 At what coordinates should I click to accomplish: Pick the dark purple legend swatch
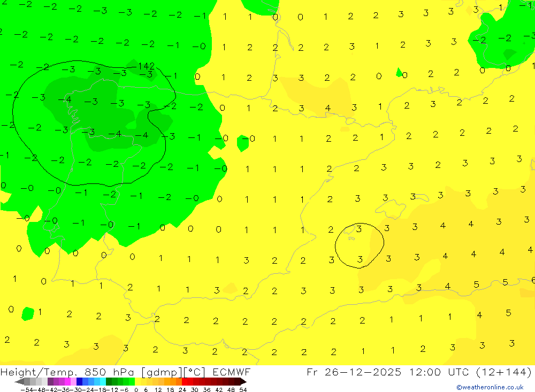click(50, 382)
